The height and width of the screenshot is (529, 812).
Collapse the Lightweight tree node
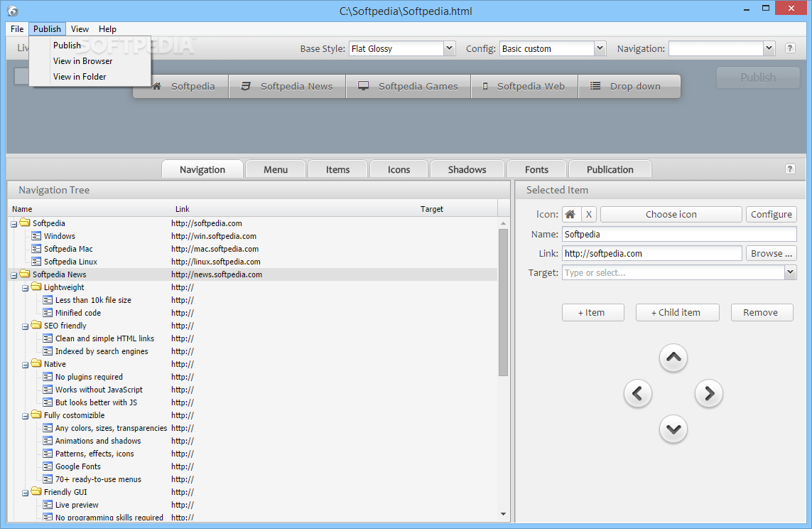[26, 288]
